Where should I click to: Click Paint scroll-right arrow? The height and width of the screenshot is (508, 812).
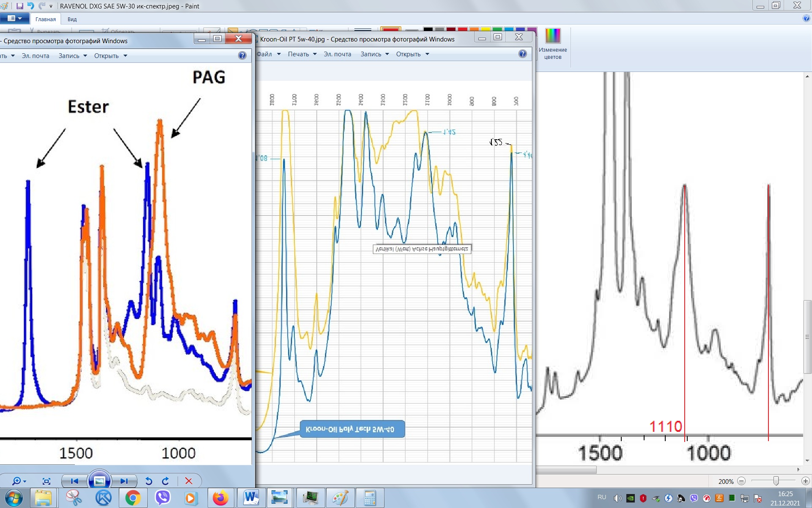798,469
